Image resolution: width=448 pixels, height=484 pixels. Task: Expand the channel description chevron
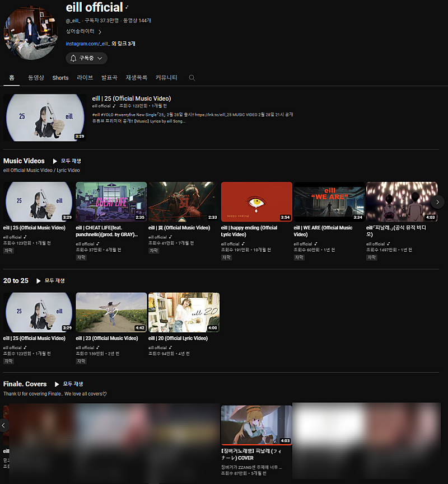(100, 32)
